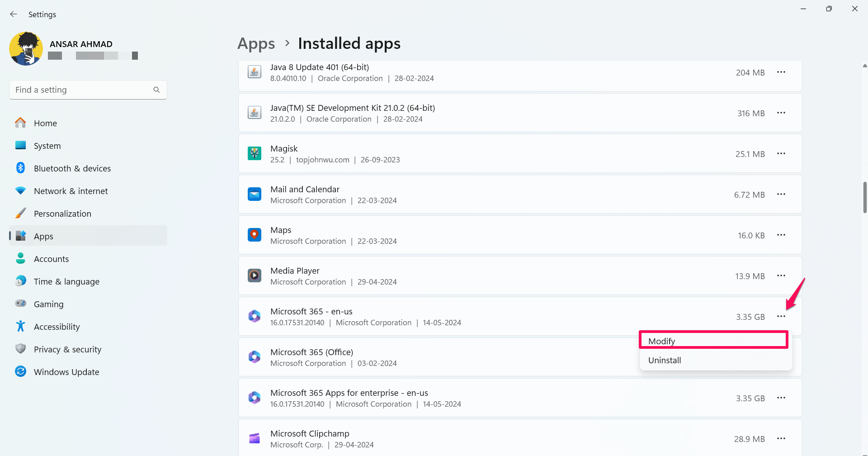Select the Personalization brush icon
Viewport: 868px width, 456px height.
coord(21,213)
